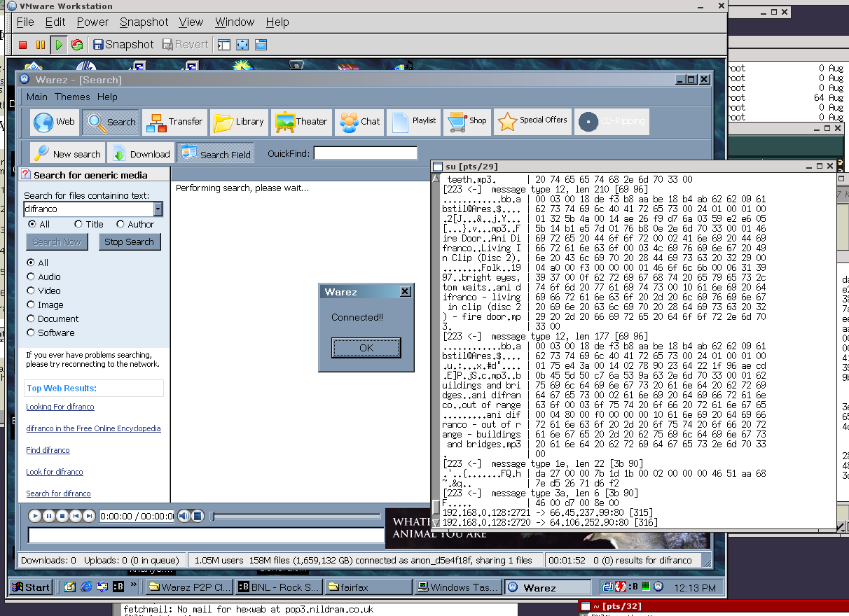Click the Warez icon in system tray
Screen dimensions: 849x616
658,587
